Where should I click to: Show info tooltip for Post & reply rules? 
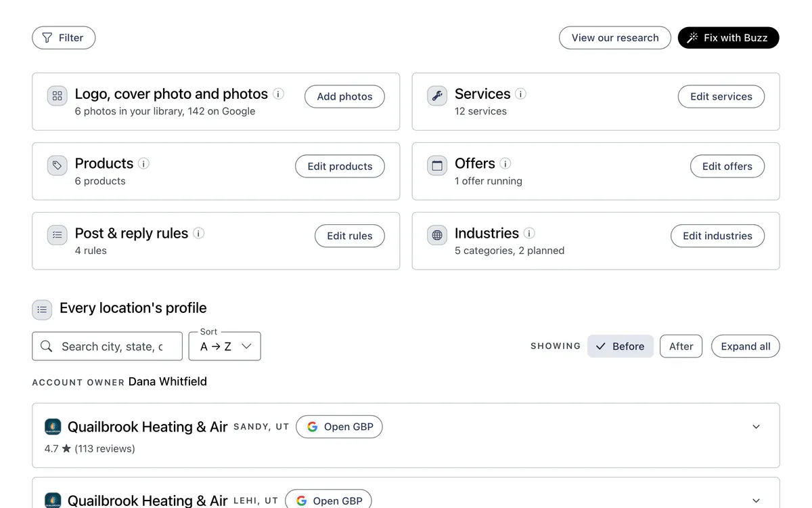click(x=198, y=234)
